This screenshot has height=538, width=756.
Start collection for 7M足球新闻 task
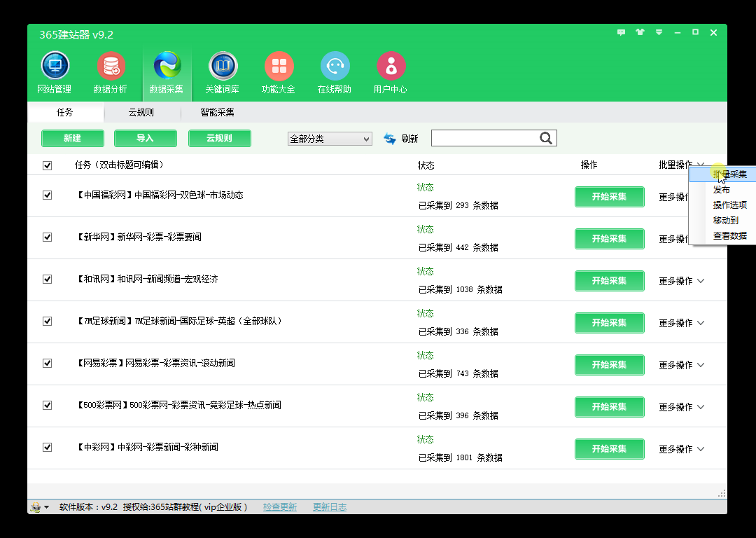[x=610, y=323]
